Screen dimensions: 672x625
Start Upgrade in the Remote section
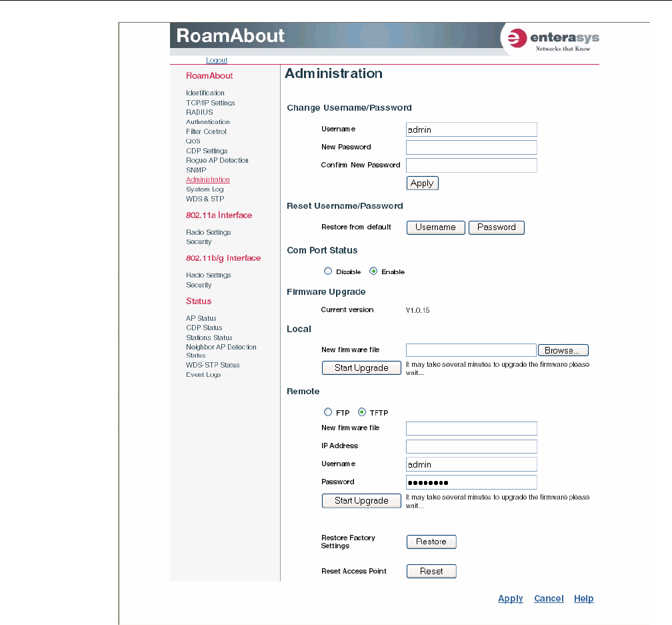tap(361, 501)
